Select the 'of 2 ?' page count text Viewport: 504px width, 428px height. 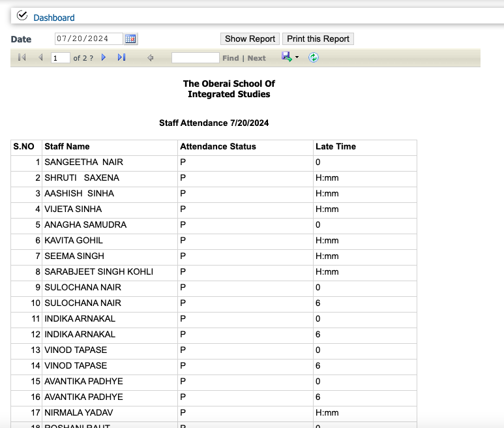click(83, 58)
